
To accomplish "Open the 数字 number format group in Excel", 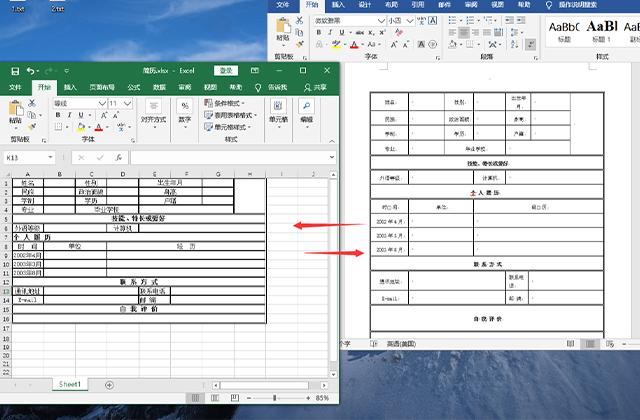I will coord(184,114).
